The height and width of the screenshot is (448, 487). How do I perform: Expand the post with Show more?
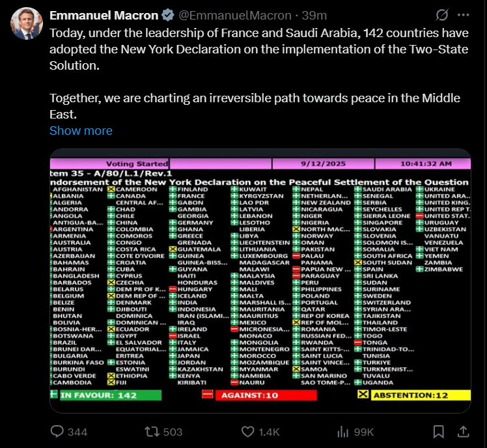tap(81, 130)
